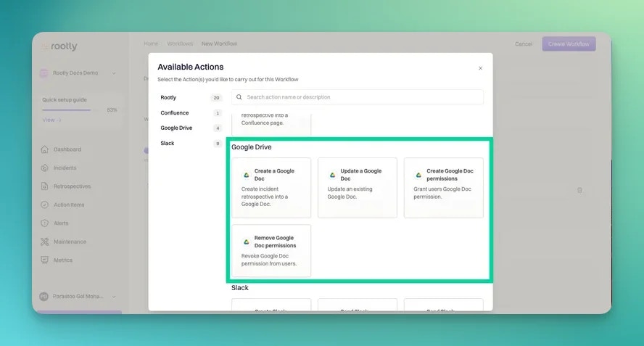Click the quick setup guide progress bar
The width and height of the screenshot is (644, 346).
[70, 110]
